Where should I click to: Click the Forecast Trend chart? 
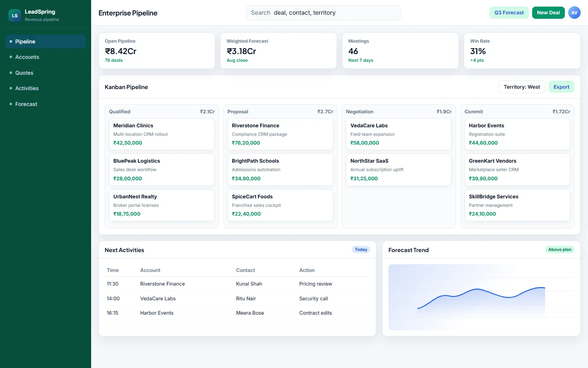click(481, 297)
